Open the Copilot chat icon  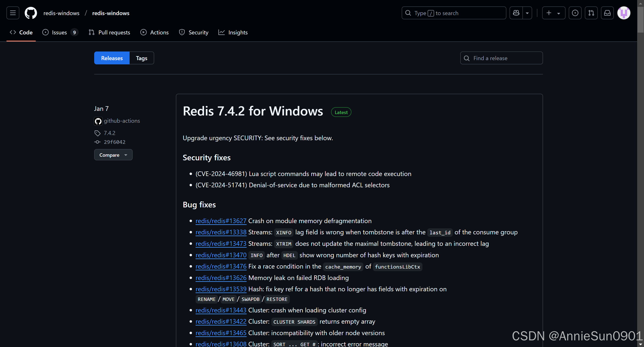pyautogui.click(x=516, y=13)
